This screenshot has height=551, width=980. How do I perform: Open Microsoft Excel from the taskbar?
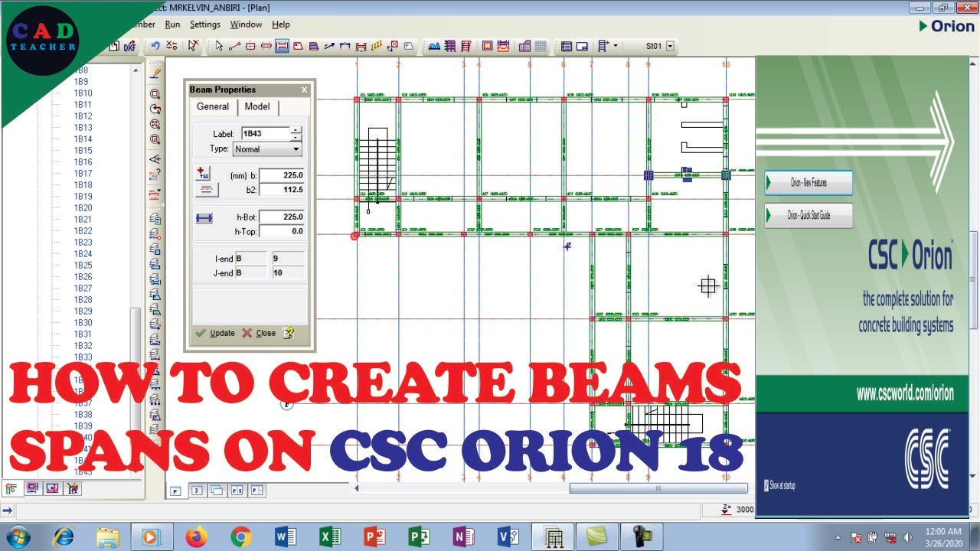pos(330,536)
